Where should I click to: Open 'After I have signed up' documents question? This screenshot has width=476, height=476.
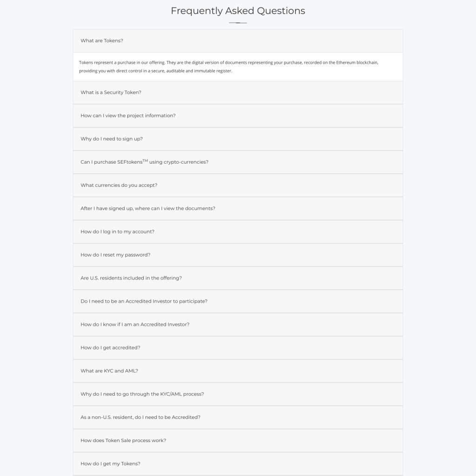(238, 209)
